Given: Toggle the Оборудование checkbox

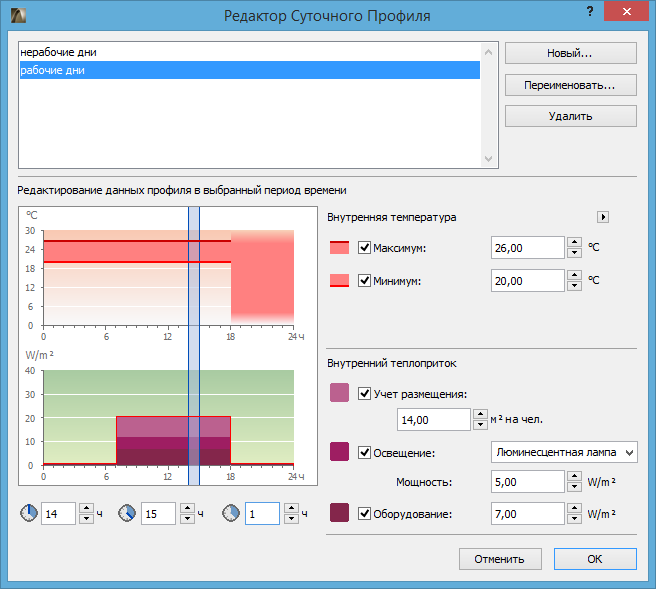Looking at the screenshot, I should (364, 514).
